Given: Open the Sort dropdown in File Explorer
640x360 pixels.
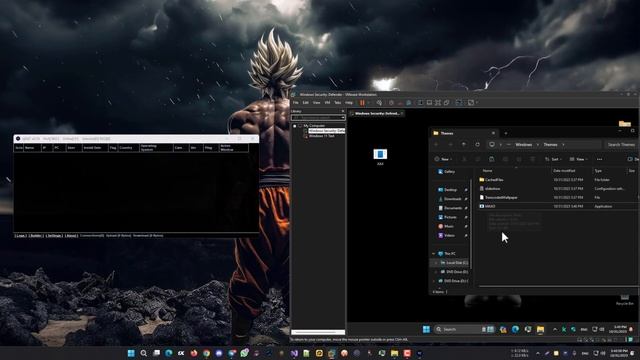Looking at the screenshot, I should tap(553, 159).
